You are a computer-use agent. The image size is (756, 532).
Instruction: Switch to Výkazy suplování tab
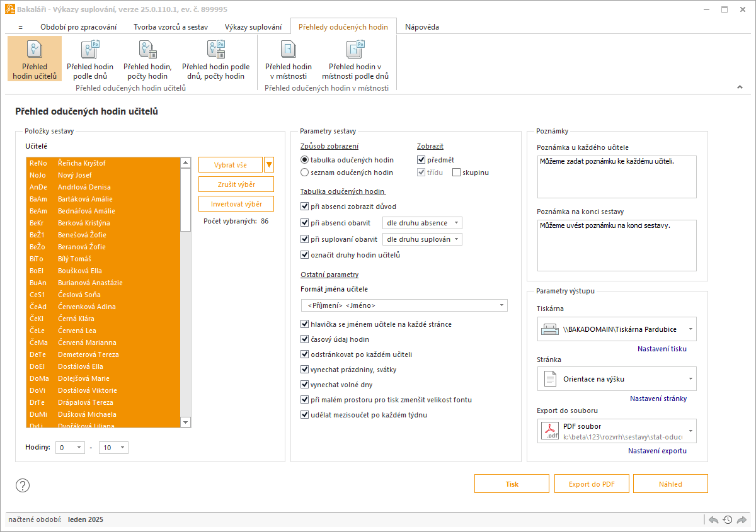(x=253, y=27)
